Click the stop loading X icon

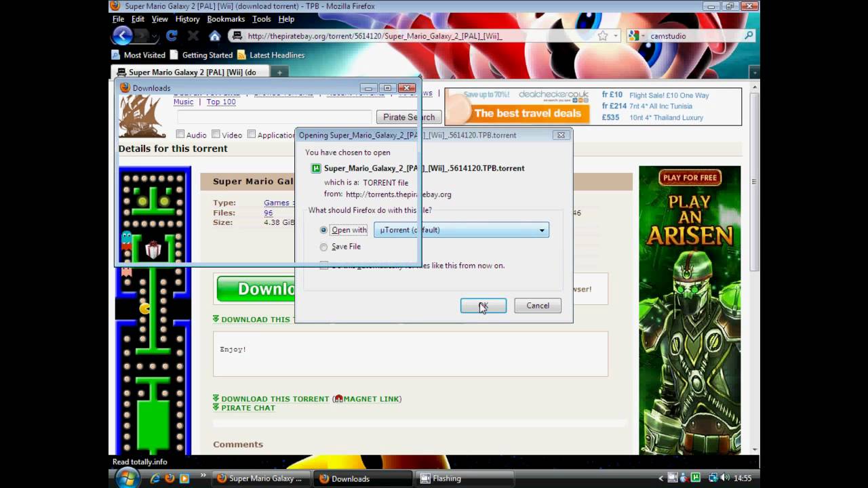tap(193, 36)
